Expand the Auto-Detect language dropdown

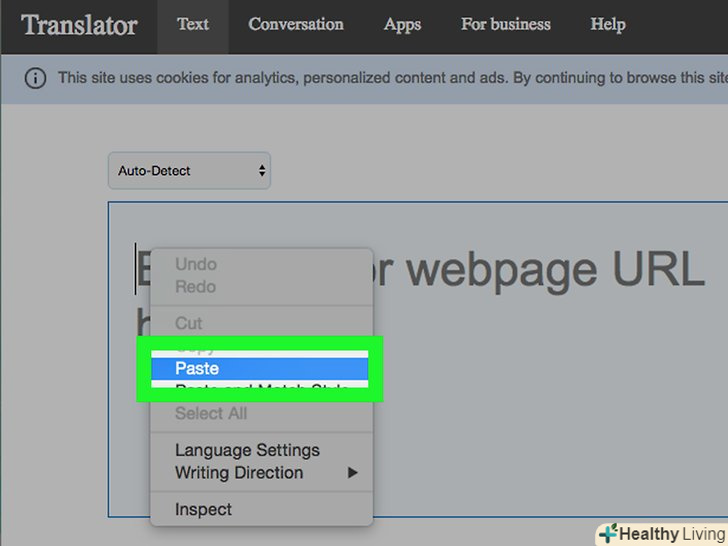coord(190,171)
